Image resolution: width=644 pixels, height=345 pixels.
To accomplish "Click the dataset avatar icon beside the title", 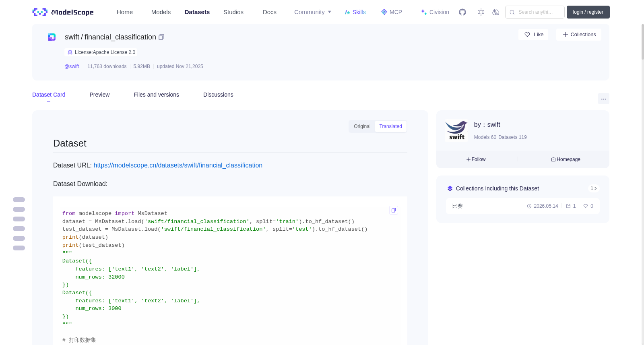I will (52, 37).
